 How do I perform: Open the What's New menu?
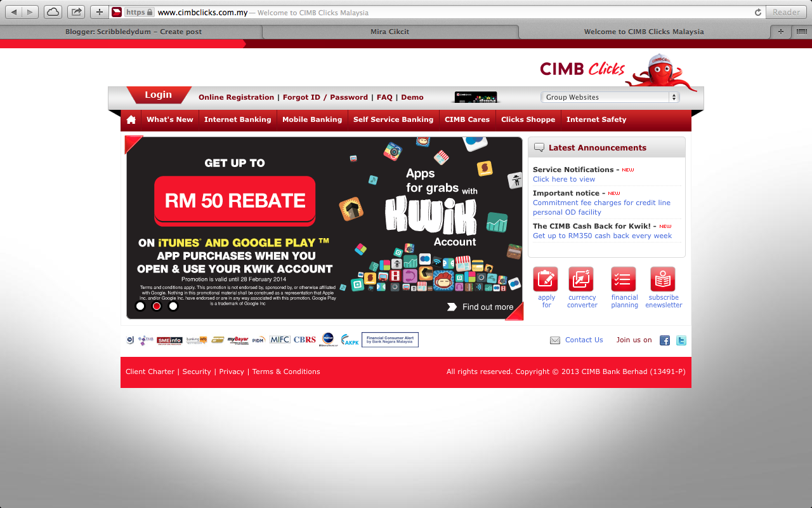[x=170, y=119]
